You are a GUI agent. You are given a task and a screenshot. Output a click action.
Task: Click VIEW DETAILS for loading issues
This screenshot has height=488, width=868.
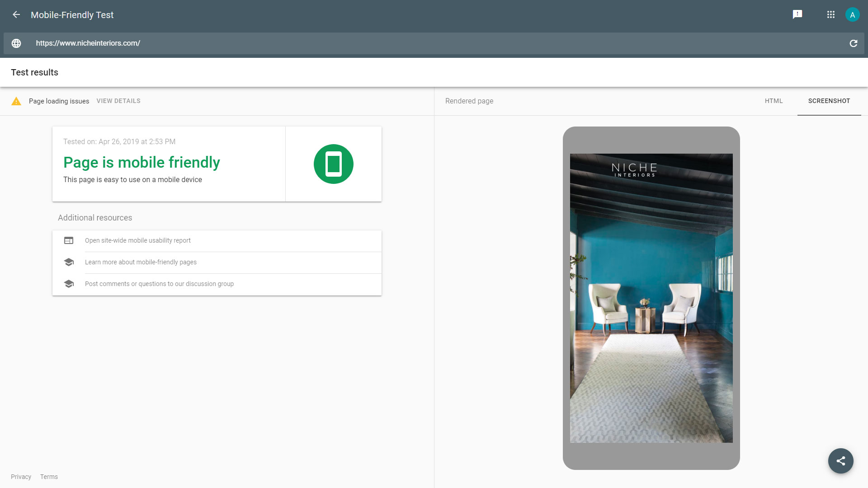[x=118, y=101]
